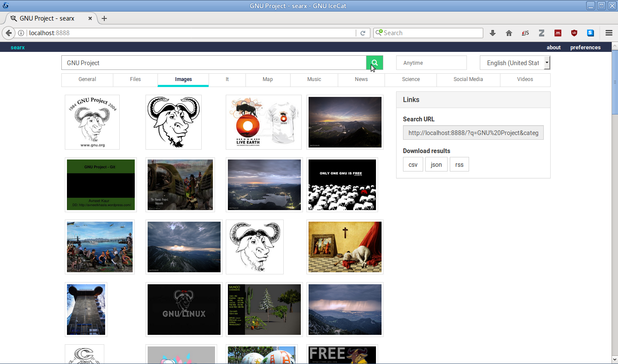This screenshot has width=618, height=364.
Task: Open the 'Only one GNU is free' thumbnail
Action: (x=342, y=185)
